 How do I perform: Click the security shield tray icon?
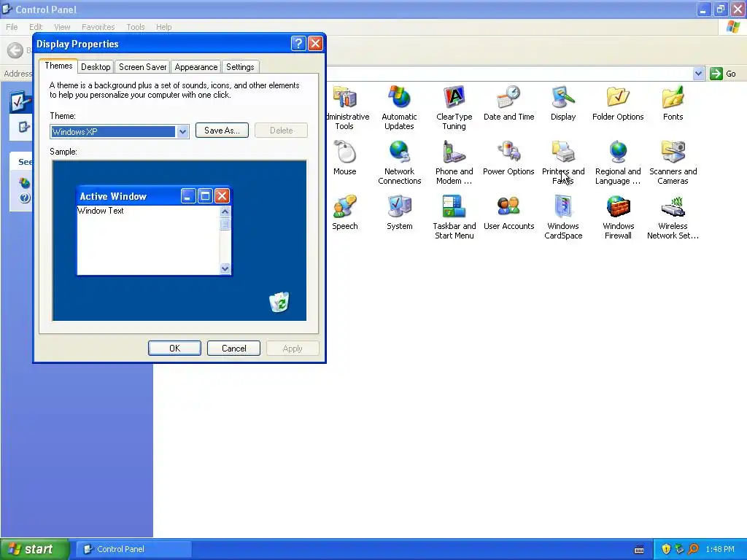(666, 549)
